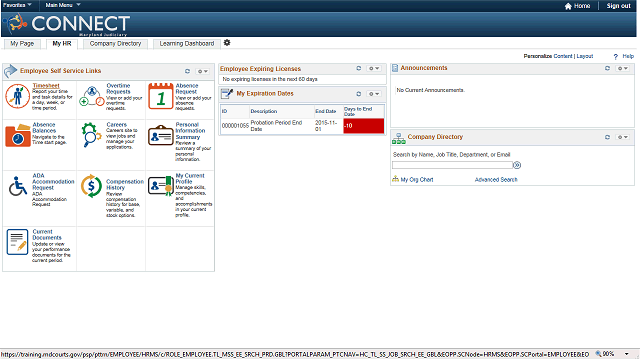Open Employee Self Service Links options dropdown

tap(203, 71)
